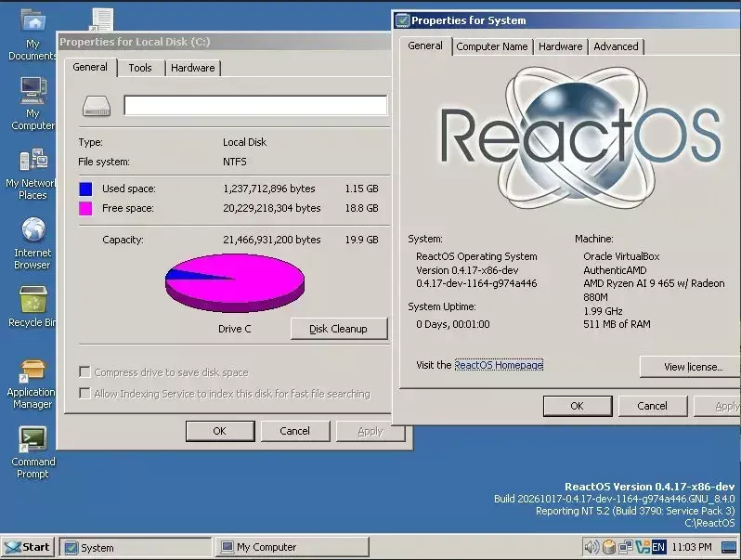Switch to System taskbar button
Viewport: 741px width, 560px height.
136,547
